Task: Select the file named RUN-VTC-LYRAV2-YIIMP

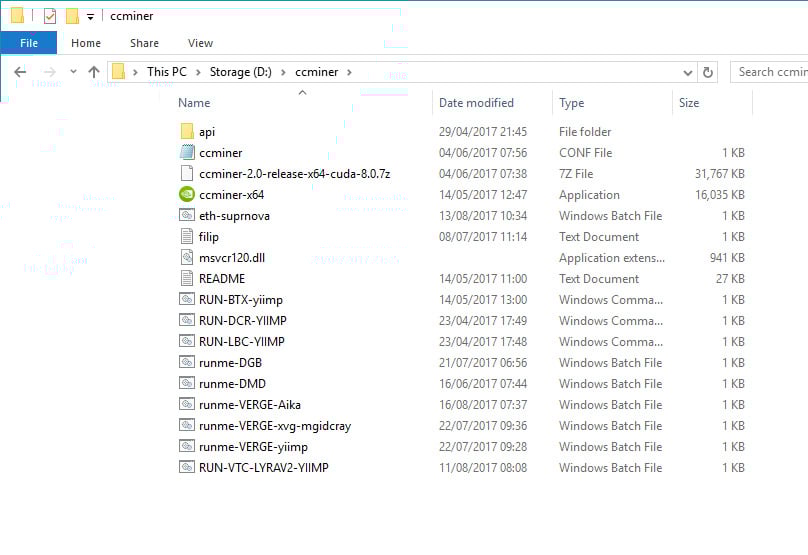Action: (x=264, y=468)
